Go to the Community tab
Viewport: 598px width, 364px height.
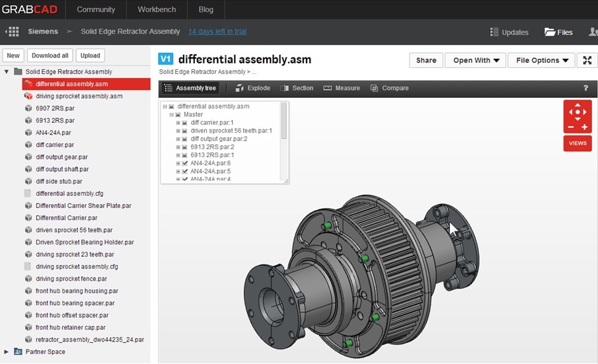[96, 9]
